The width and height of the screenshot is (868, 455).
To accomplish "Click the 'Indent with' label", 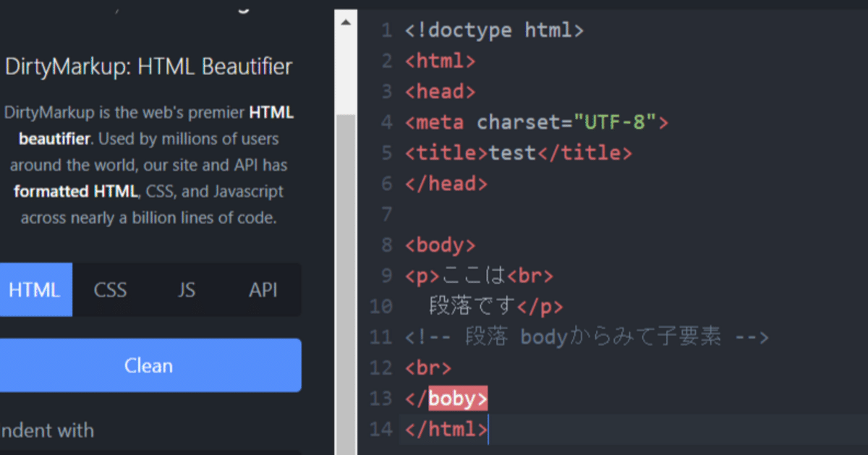I will point(47,430).
